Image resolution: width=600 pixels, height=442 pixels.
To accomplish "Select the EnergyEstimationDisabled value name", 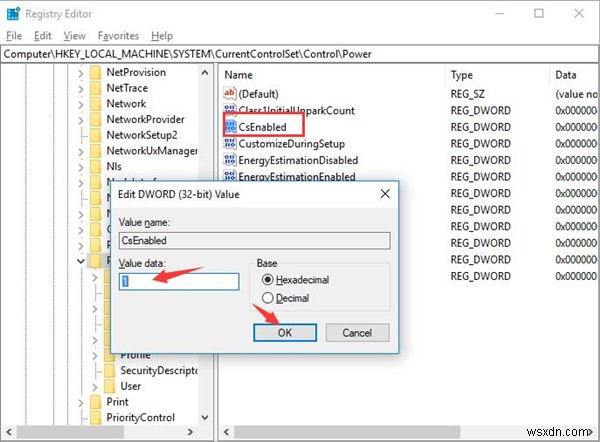I will (x=298, y=160).
